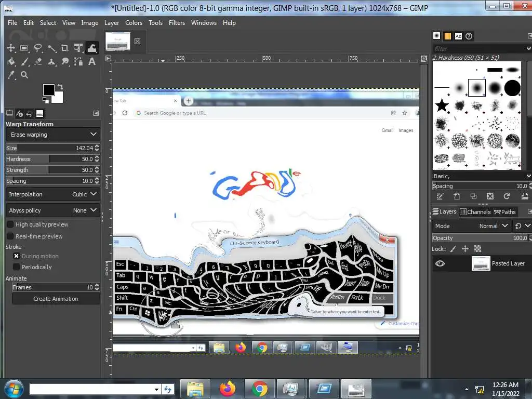Toggle the lock pixels brush icon

(453, 249)
